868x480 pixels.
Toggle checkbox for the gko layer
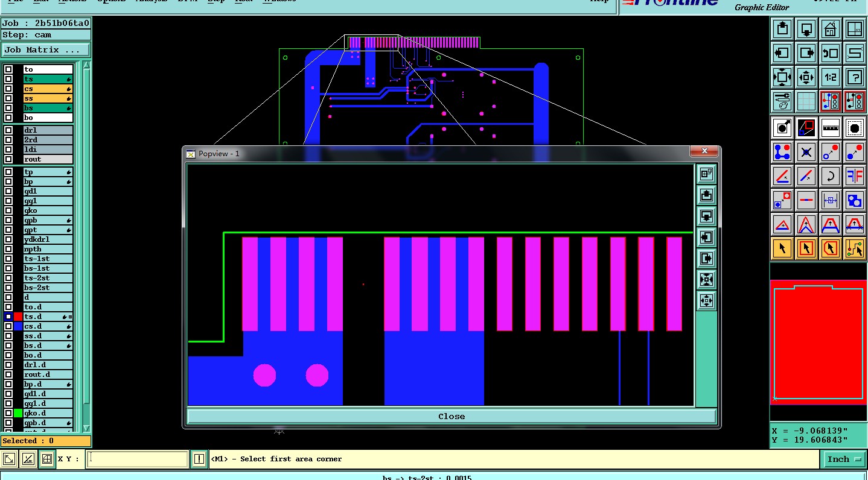(x=8, y=210)
